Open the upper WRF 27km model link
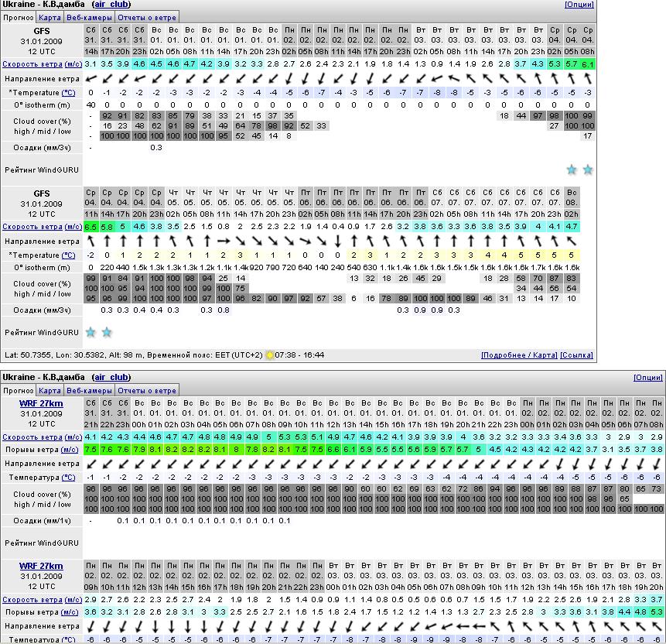The width and height of the screenshot is (666, 644). pos(41,403)
